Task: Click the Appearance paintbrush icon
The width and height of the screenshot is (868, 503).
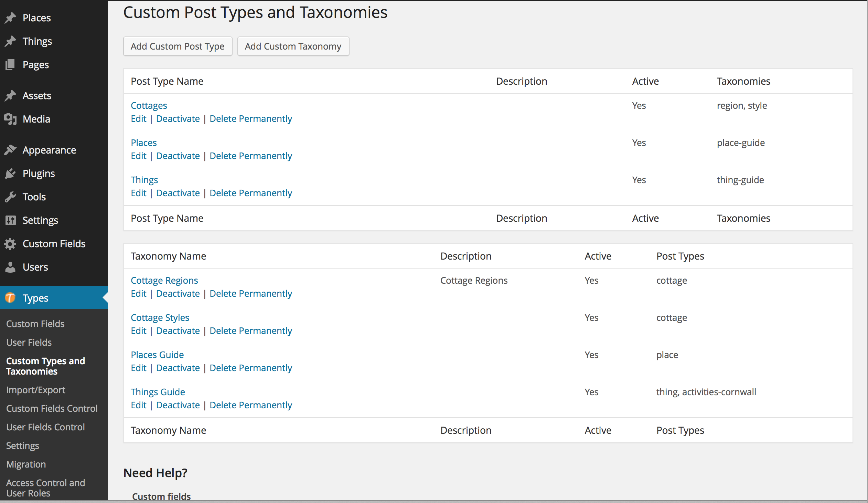Action: pyautogui.click(x=10, y=150)
